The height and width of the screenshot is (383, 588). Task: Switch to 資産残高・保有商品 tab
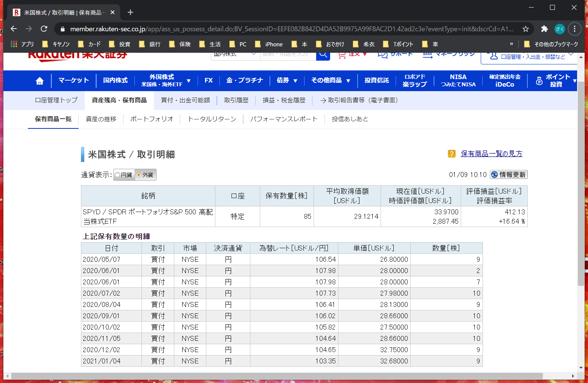[119, 101]
